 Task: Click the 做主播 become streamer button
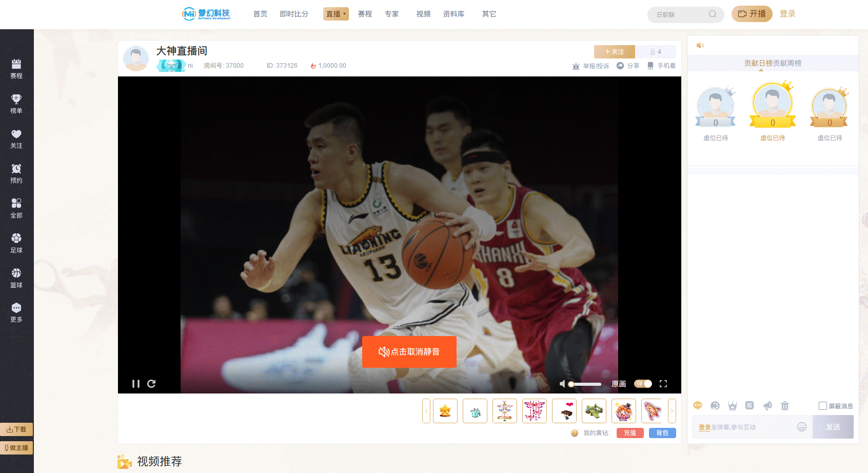16,448
